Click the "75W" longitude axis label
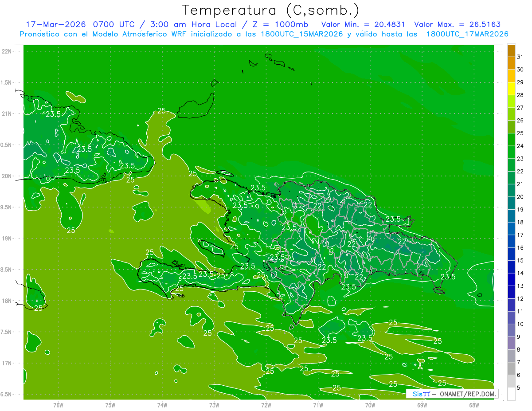The image size is (532, 411). coord(110,405)
